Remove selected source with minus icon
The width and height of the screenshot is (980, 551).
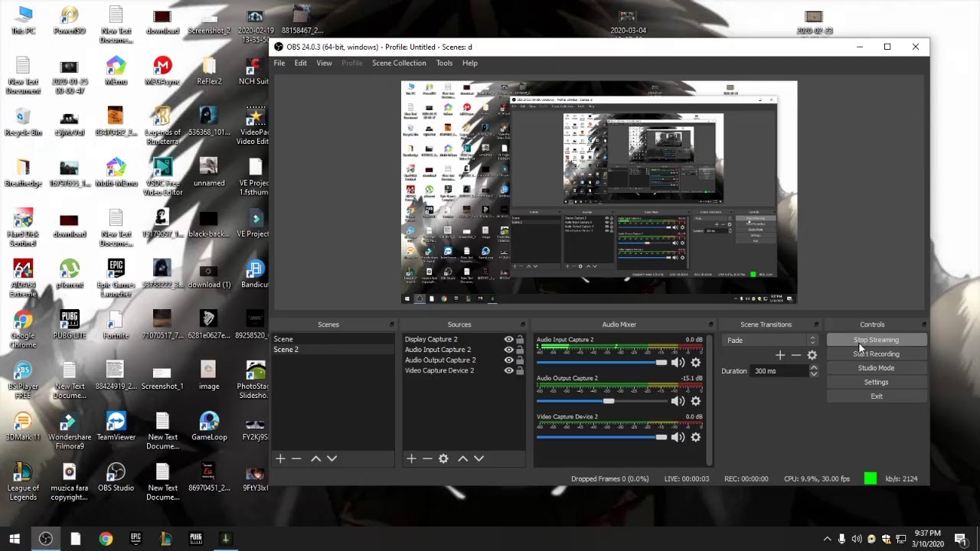click(427, 458)
